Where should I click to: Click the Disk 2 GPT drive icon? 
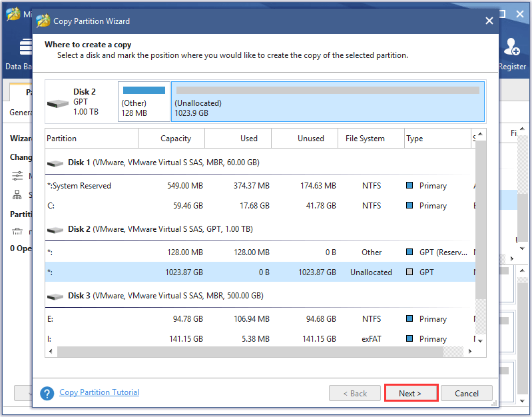click(58, 103)
